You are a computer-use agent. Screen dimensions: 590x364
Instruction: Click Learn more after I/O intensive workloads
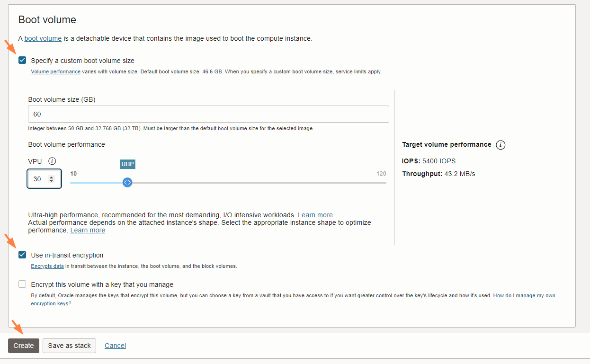click(315, 215)
